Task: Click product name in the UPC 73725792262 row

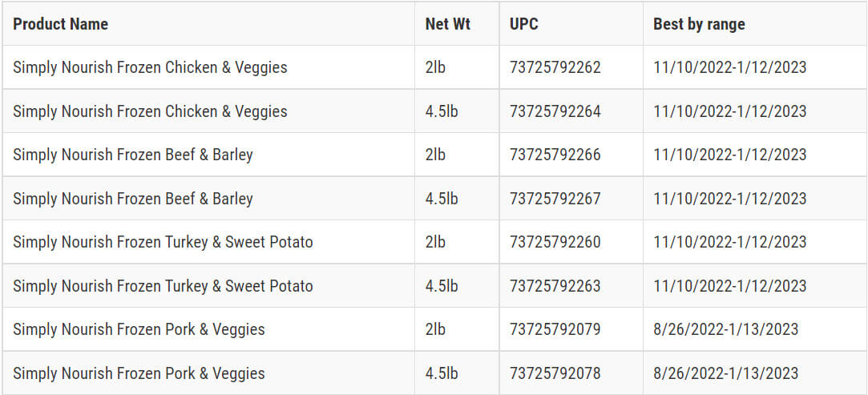Action: click(150, 67)
